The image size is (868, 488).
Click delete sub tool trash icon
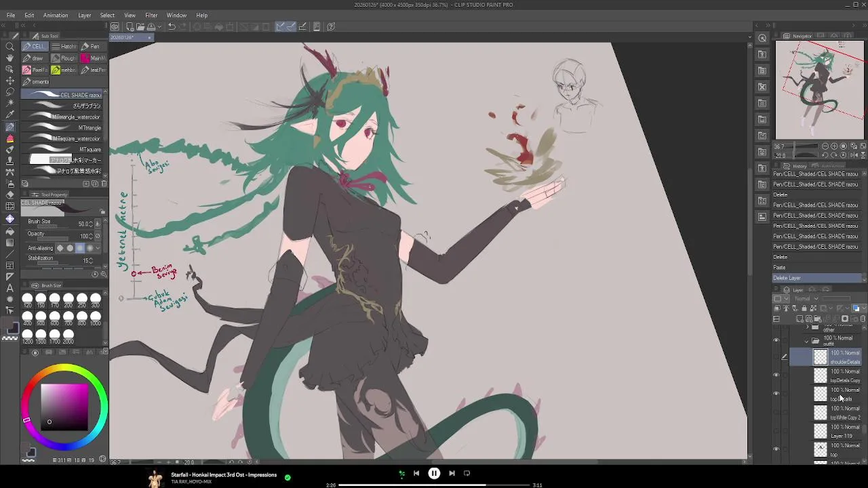click(x=103, y=184)
